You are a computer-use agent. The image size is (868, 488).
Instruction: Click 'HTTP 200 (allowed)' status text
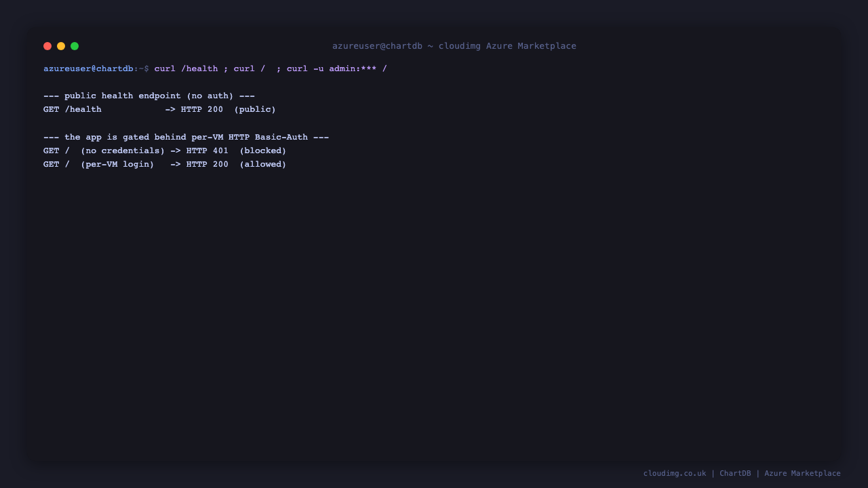(x=237, y=165)
